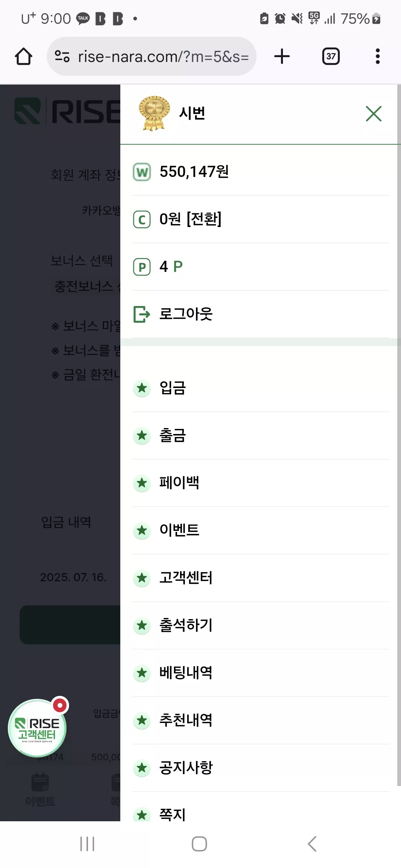Open the RISE 고객센터 floating chat bubble

(x=37, y=728)
